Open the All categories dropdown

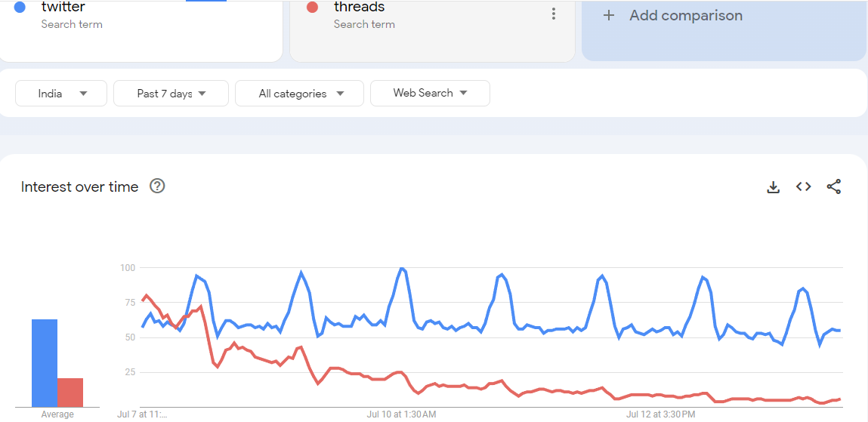click(x=300, y=94)
